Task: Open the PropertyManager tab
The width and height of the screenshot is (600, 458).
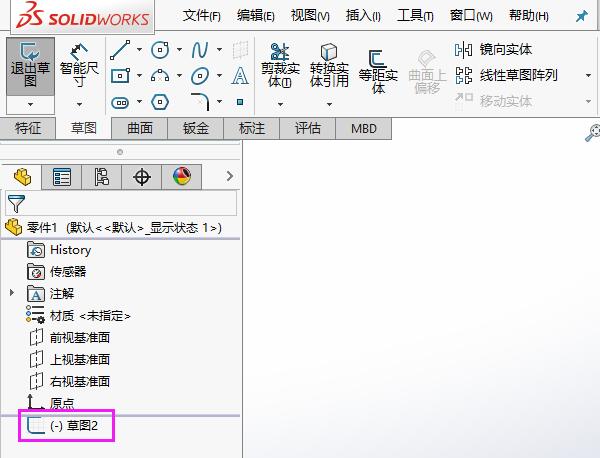Action: (62, 177)
